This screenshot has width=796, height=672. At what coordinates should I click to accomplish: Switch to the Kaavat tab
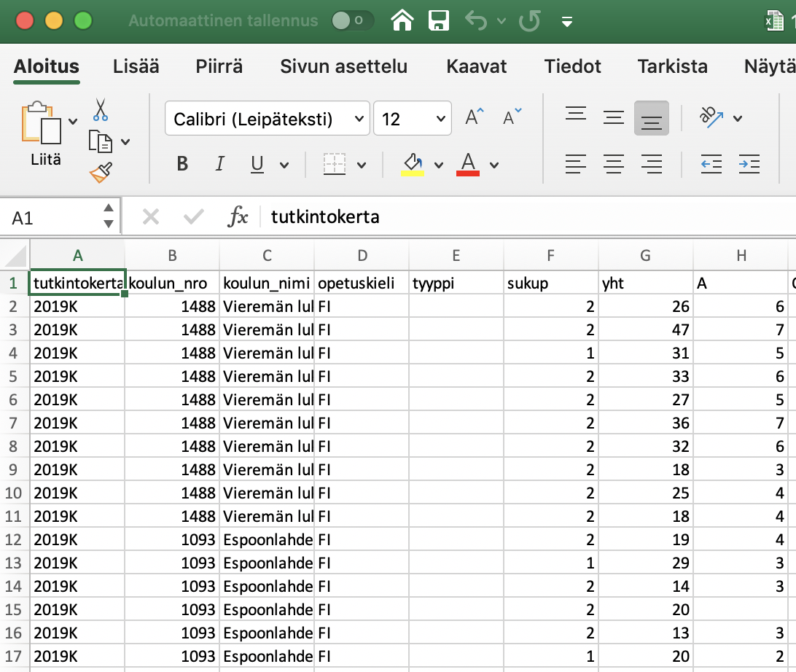pyautogui.click(x=476, y=67)
